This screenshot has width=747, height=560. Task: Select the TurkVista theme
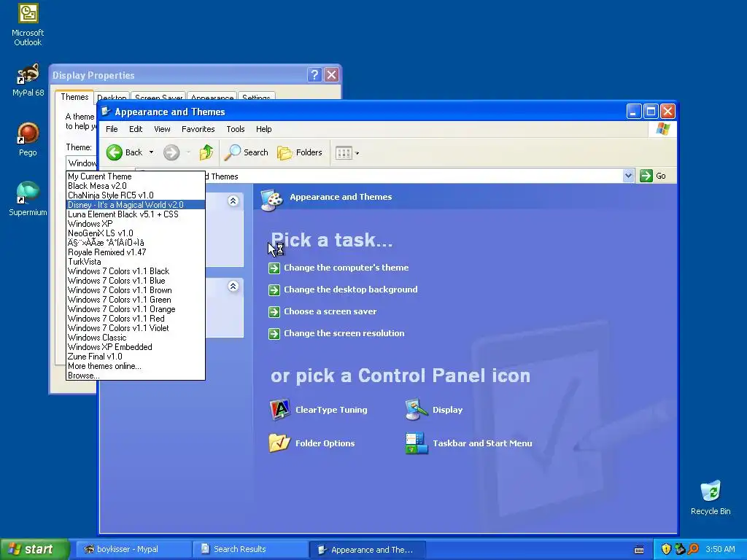coord(136,262)
